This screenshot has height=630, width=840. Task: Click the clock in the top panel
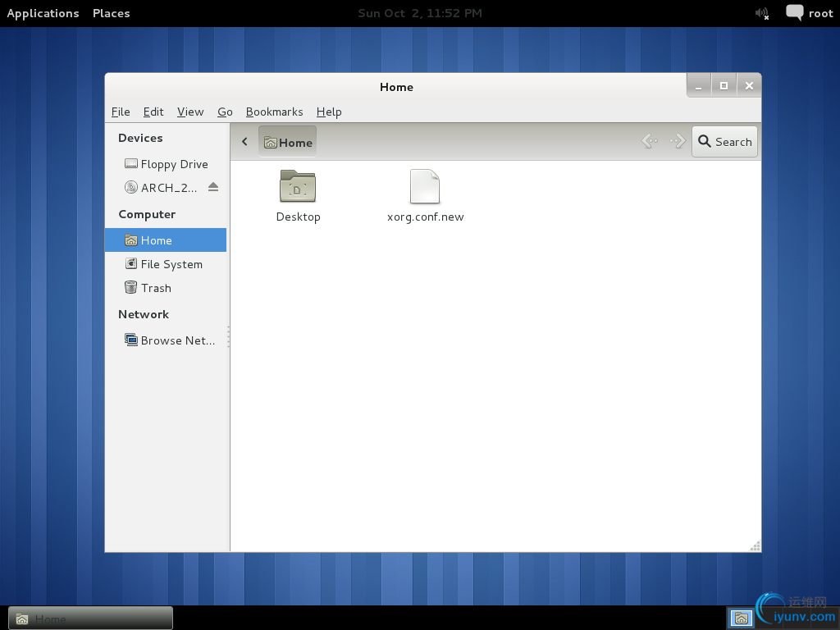420,13
